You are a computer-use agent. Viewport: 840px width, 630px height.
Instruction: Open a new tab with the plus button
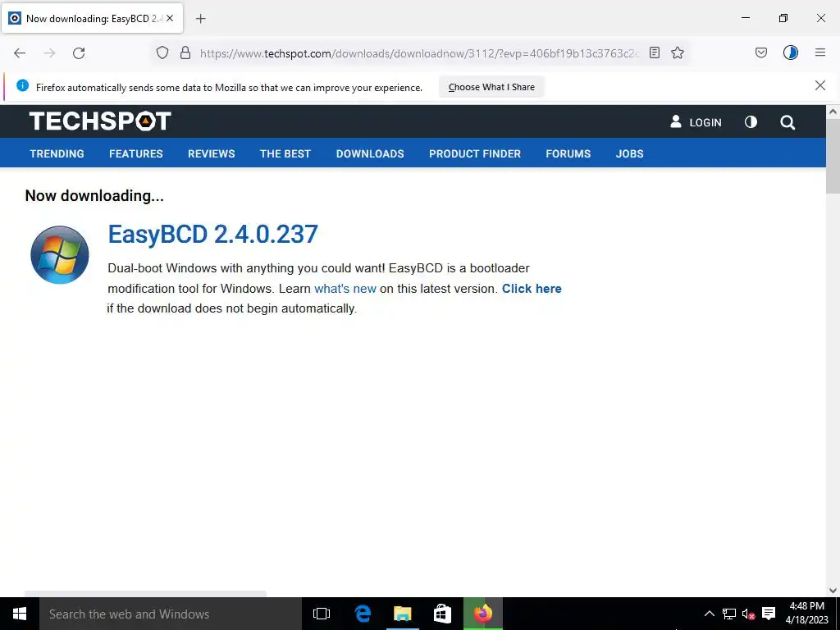(x=200, y=19)
